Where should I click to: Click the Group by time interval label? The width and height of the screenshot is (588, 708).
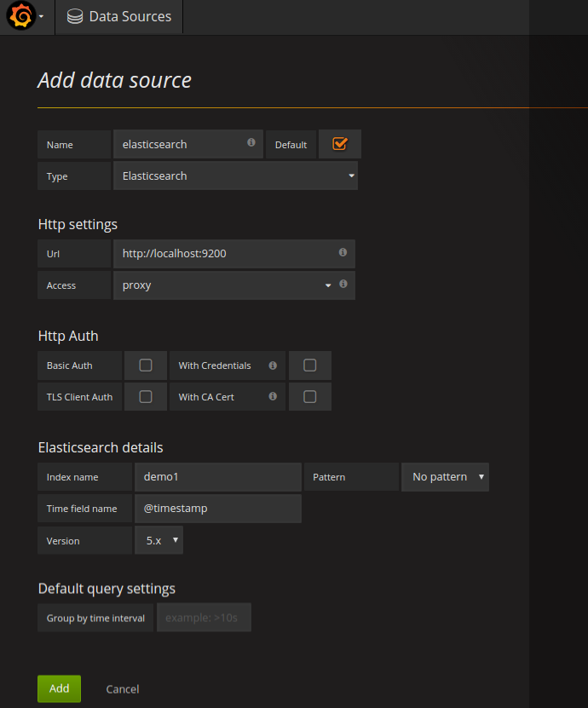pyautogui.click(x=95, y=618)
